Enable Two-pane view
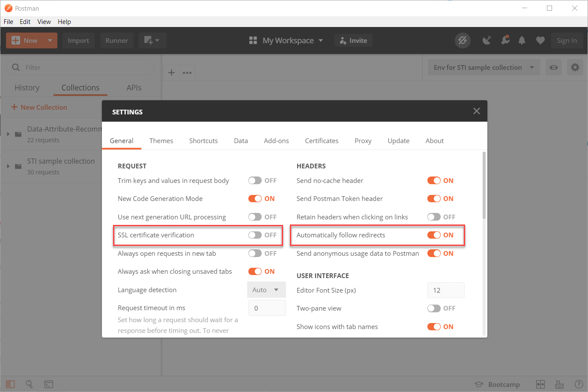588x392 pixels. (434, 308)
